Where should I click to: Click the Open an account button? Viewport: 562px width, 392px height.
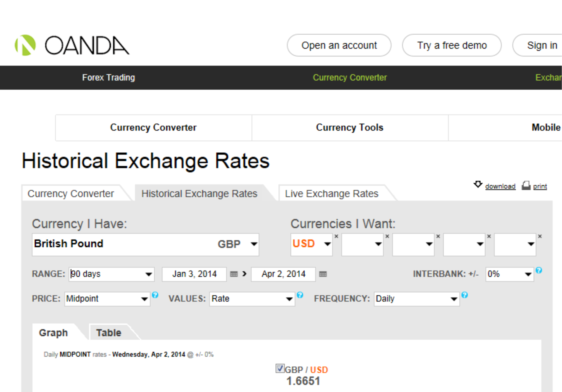[x=339, y=45]
